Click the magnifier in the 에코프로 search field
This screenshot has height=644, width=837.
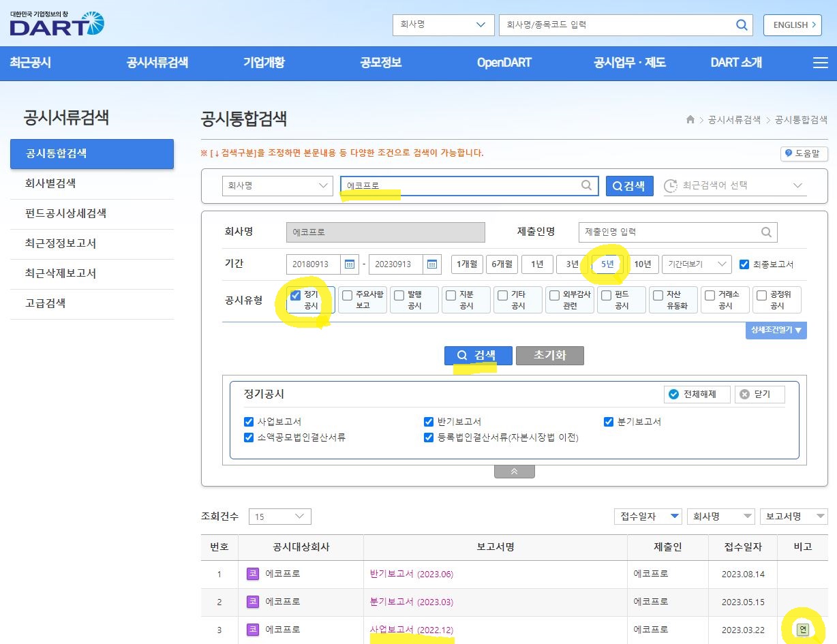tap(586, 185)
